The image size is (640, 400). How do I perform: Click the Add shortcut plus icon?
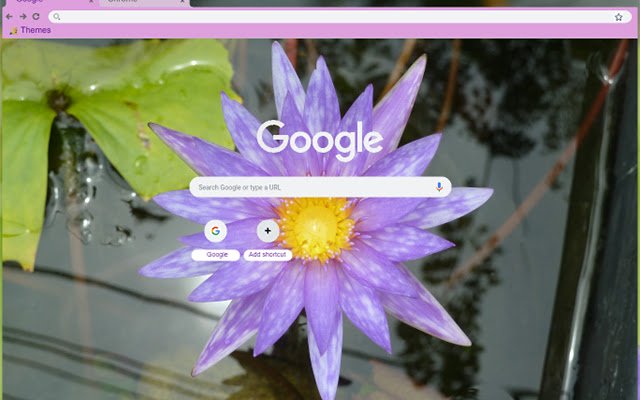coord(268,231)
